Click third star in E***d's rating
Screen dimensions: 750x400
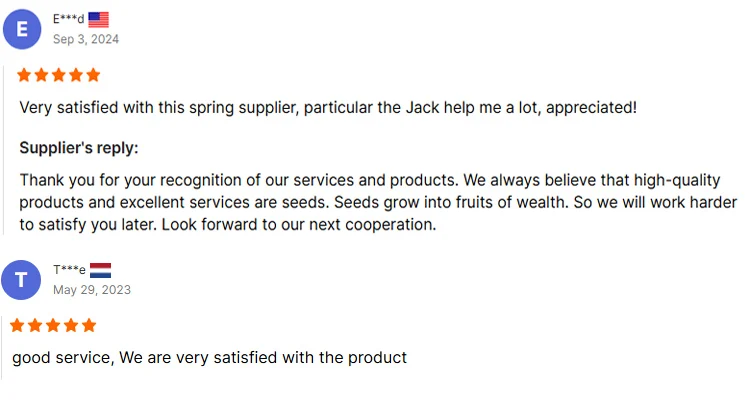[59, 75]
